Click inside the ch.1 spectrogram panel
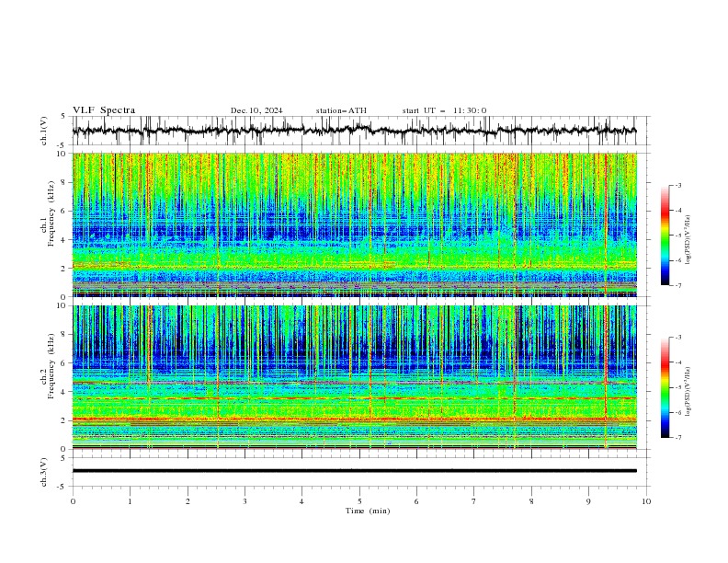728x563 pixels. click(x=354, y=224)
